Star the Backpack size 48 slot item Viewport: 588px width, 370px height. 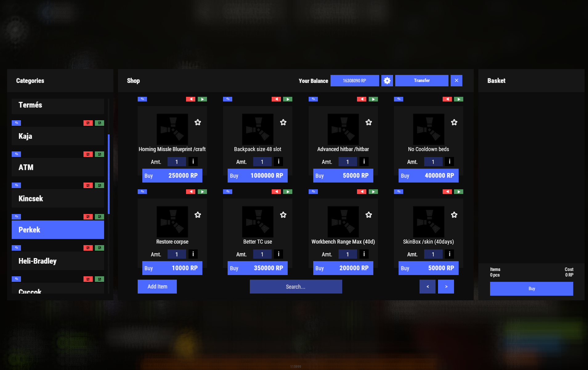pos(283,122)
